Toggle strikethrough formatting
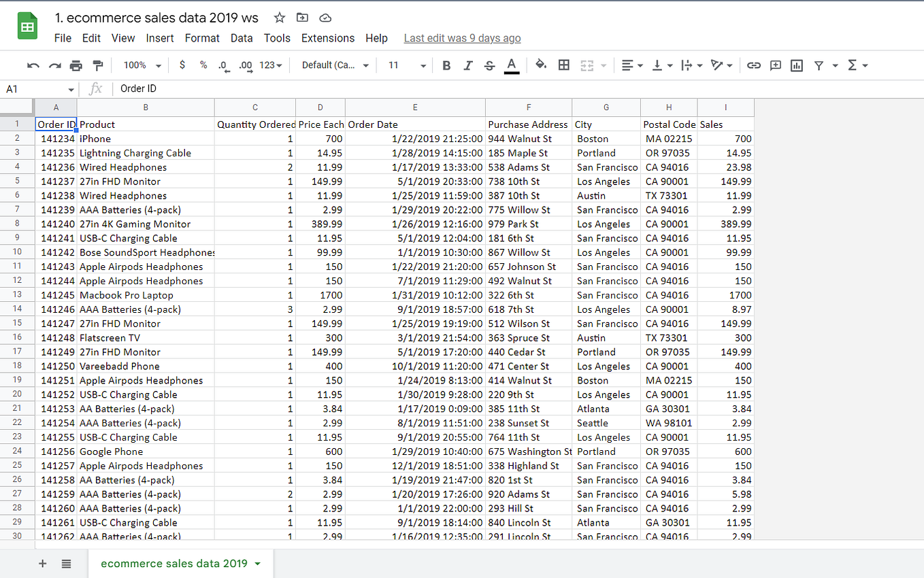 point(489,65)
